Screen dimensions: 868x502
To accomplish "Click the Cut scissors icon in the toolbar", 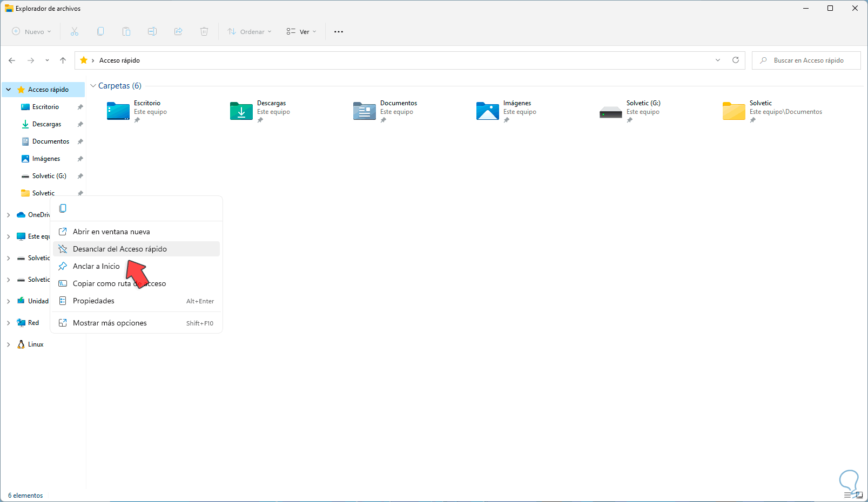I will (x=75, y=32).
